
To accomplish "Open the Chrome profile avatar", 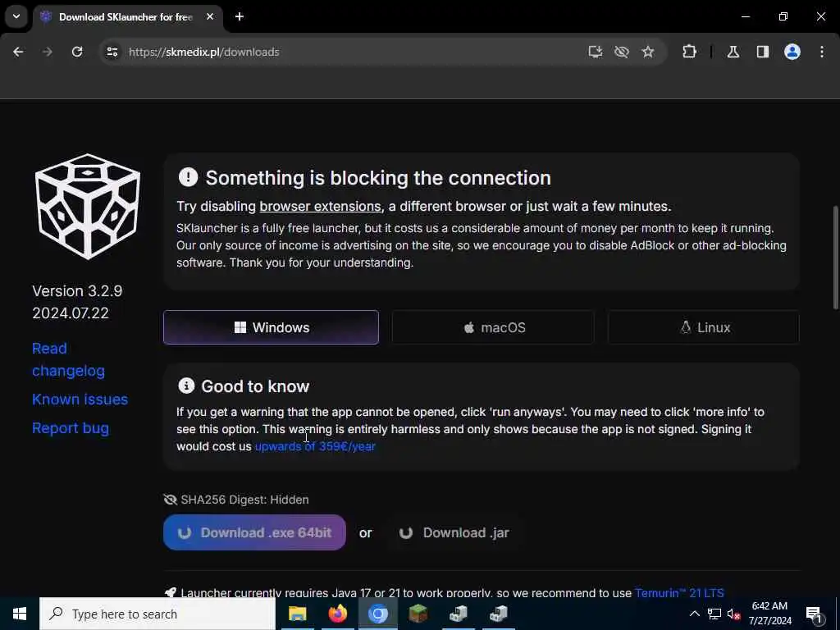I will 792,52.
